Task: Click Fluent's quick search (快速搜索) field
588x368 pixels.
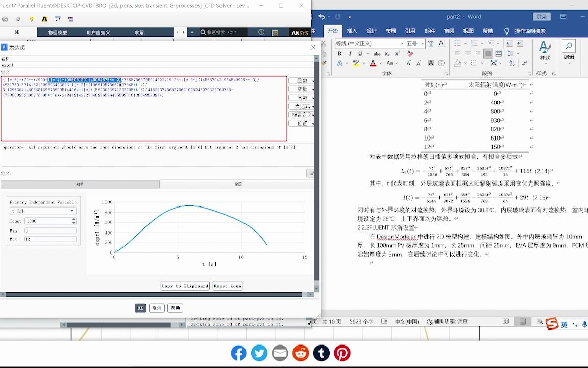Action: click(222, 33)
